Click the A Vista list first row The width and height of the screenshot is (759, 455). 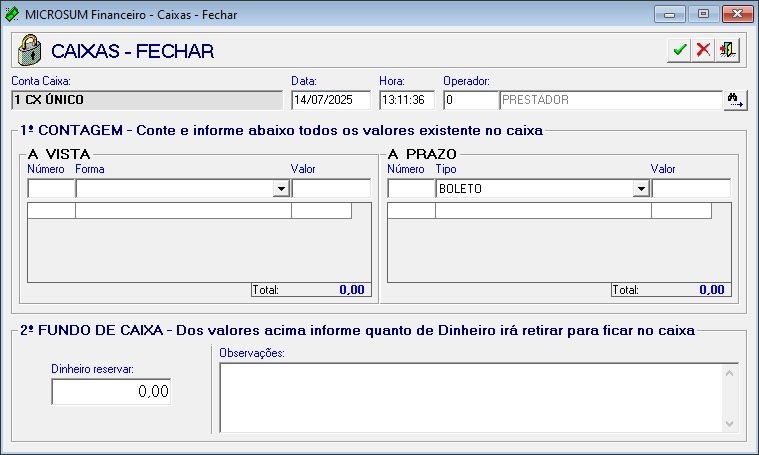[x=190, y=211]
